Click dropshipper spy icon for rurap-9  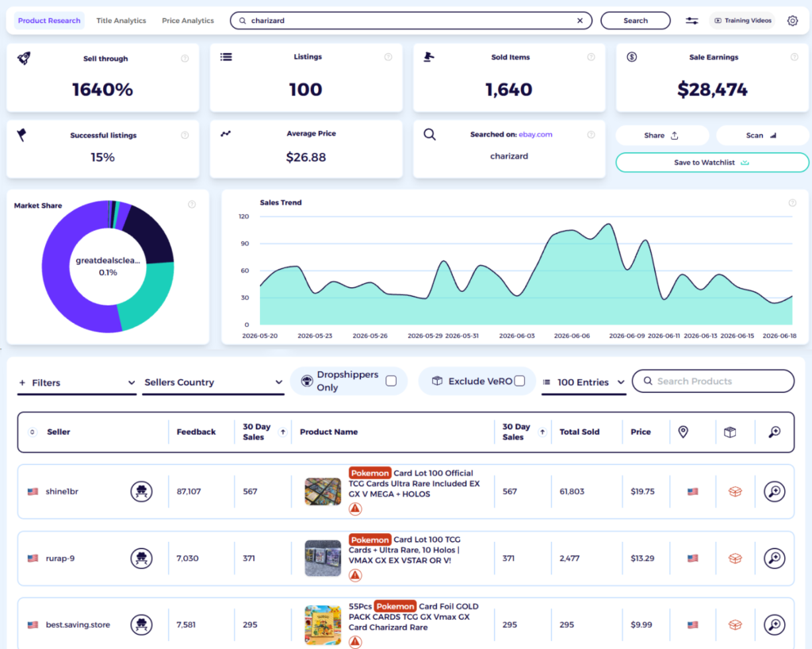(141, 558)
